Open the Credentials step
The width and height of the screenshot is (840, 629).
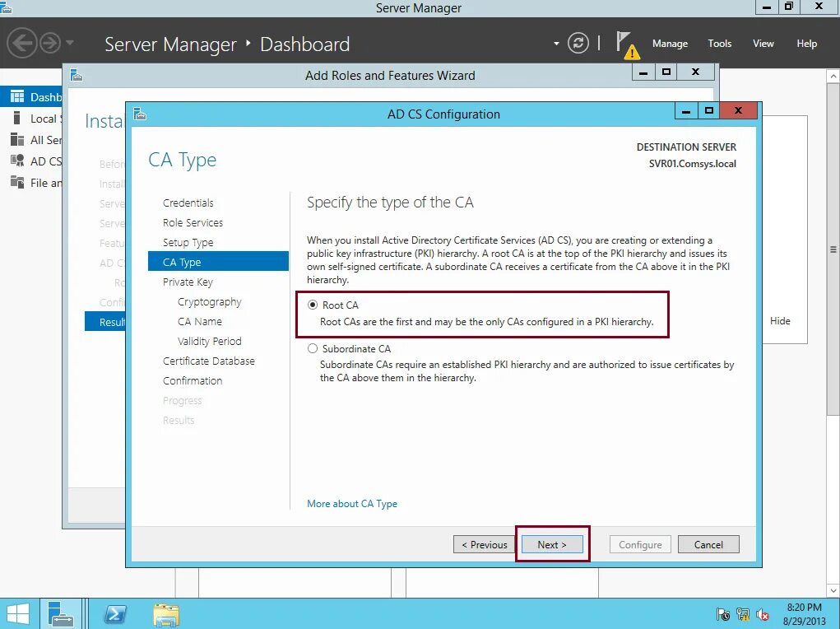pos(188,203)
